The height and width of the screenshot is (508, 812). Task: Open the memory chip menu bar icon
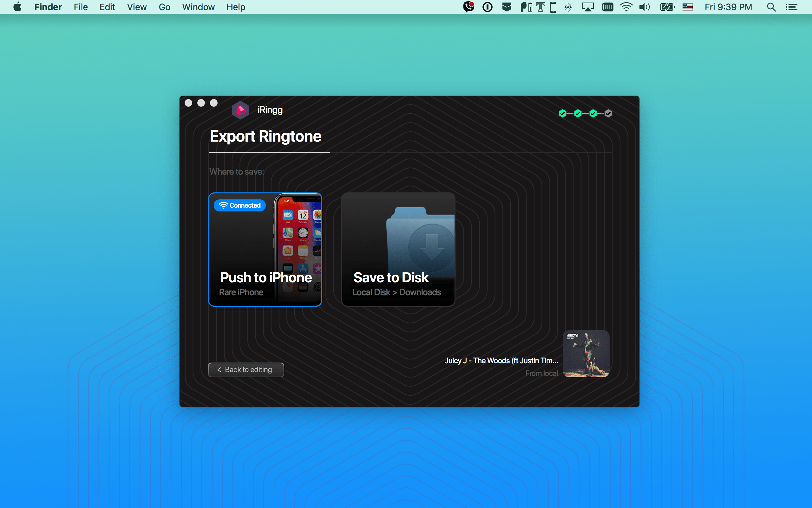pyautogui.click(x=608, y=7)
